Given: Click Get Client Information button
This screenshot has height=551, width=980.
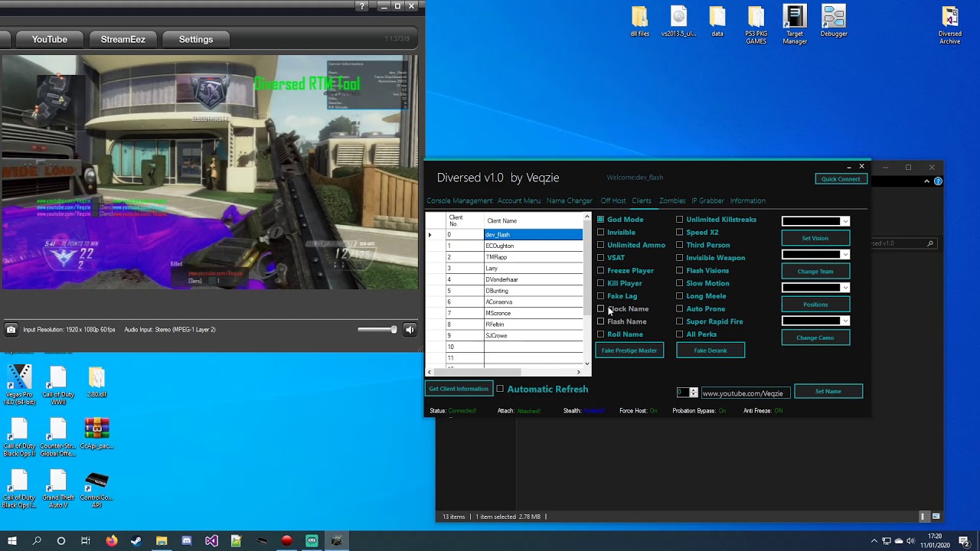Looking at the screenshot, I should (459, 389).
